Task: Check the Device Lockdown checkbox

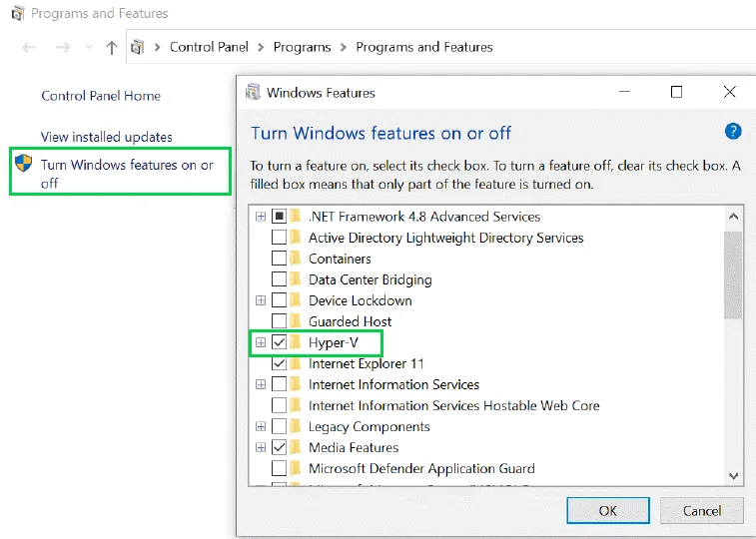Action: pyautogui.click(x=280, y=300)
